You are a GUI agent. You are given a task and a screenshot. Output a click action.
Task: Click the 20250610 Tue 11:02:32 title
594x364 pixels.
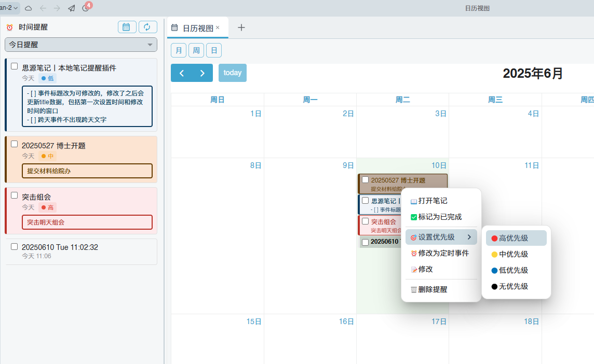point(60,247)
